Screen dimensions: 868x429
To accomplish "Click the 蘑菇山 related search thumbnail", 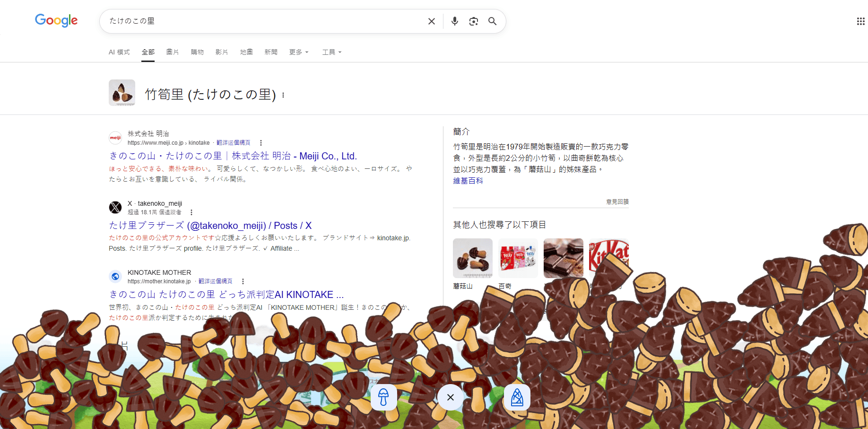I will [x=472, y=258].
